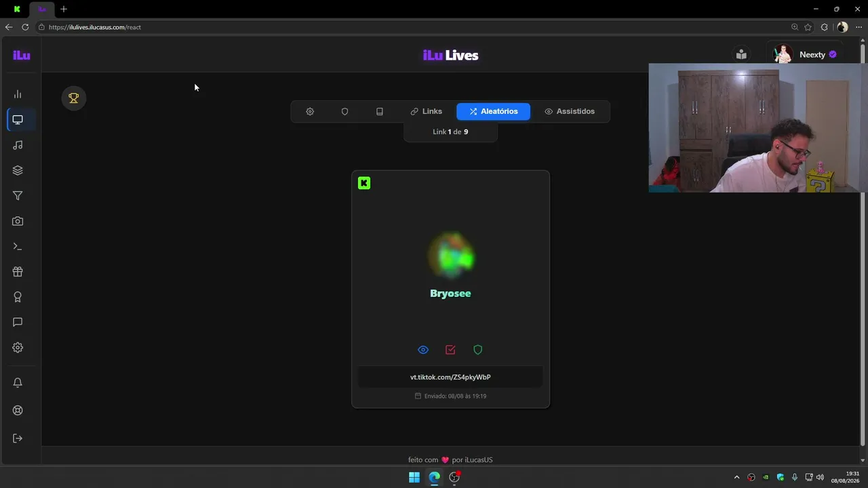
Task: Open the award badge sidebar section
Action: 18,297
